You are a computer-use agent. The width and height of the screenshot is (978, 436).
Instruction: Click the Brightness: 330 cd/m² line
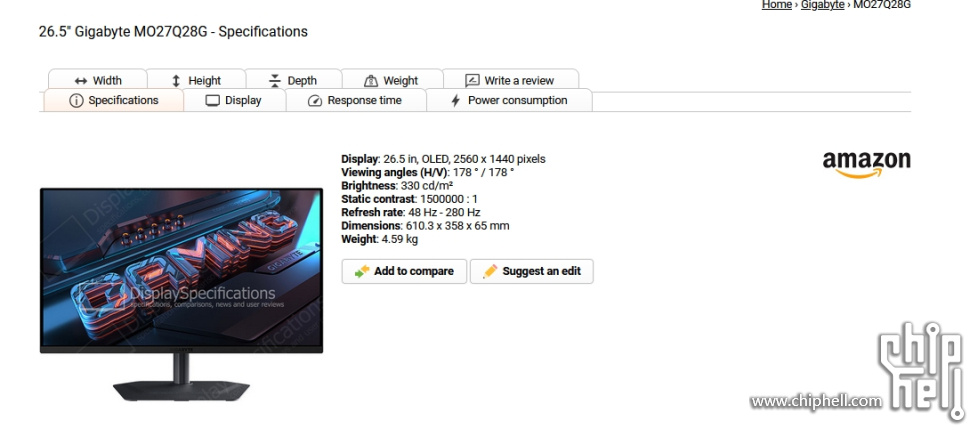tap(397, 186)
